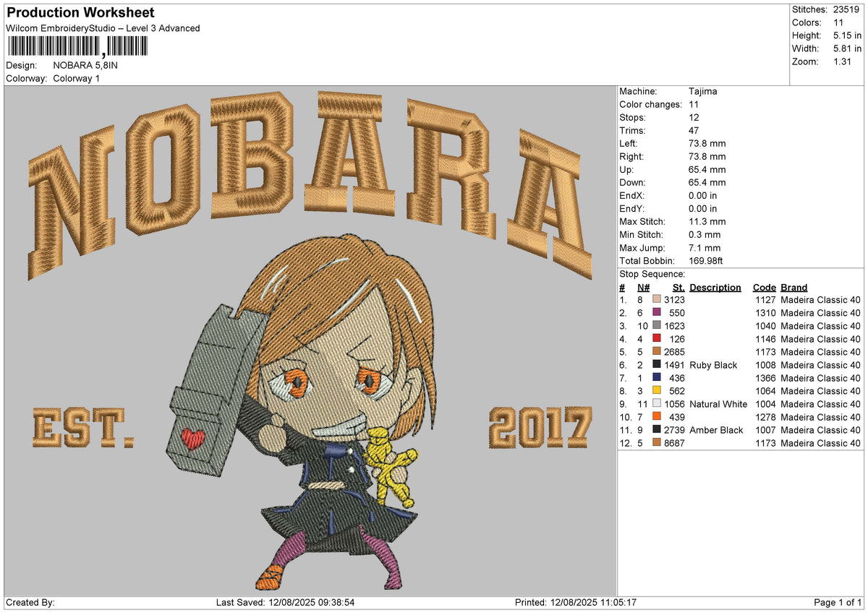Click the code '1004' in the Natural White row
The image size is (868, 613).
[766, 404]
